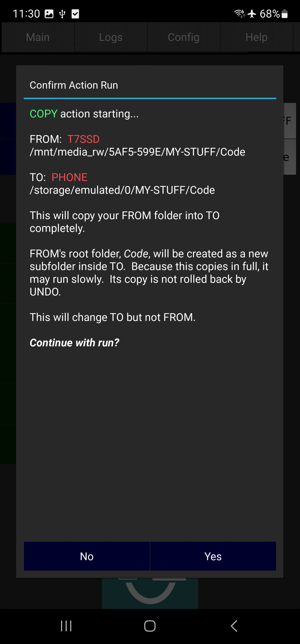
Task: Tap the checkmark task notification icon
Action: point(75,14)
